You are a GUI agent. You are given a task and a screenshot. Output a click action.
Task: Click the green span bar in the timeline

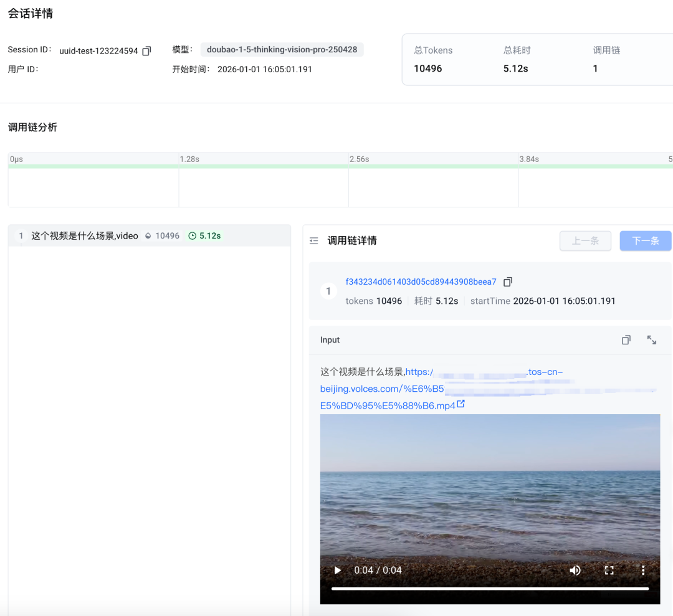pyautogui.click(x=340, y=166)
